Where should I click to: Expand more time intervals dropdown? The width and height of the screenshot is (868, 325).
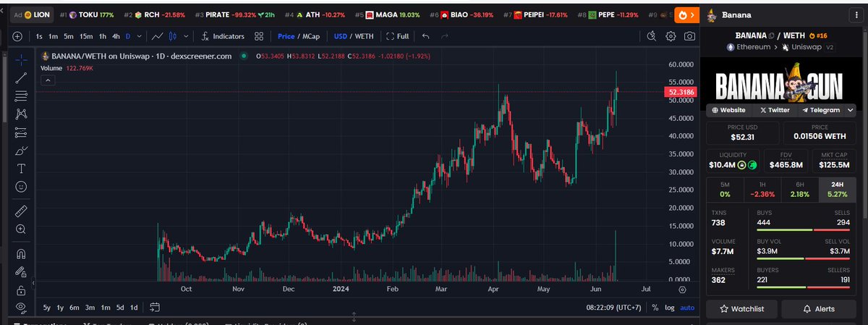click(x=139, y=36)
